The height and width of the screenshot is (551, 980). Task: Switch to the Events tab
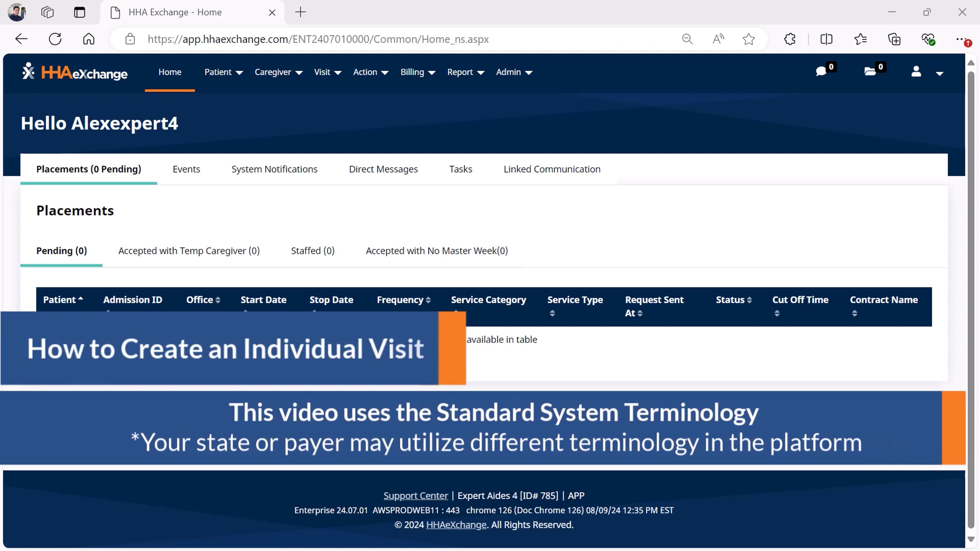[186, 169]
